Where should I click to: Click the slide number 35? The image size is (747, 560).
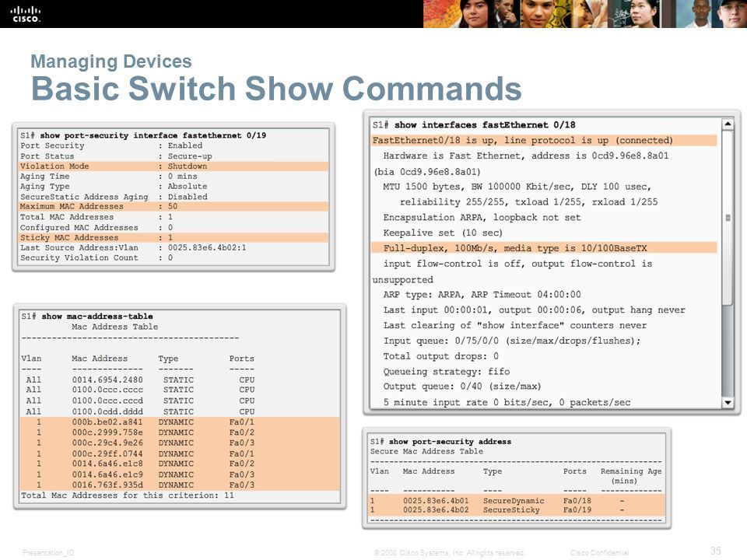coord(716,551)
